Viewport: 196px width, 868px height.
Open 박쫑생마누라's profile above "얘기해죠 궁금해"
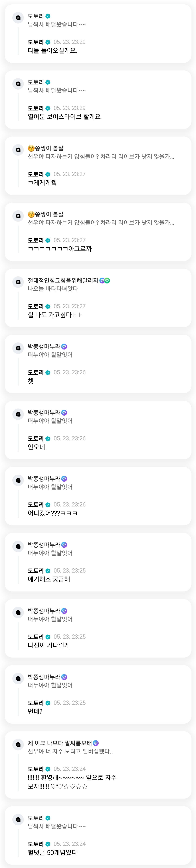click(44, 545)
